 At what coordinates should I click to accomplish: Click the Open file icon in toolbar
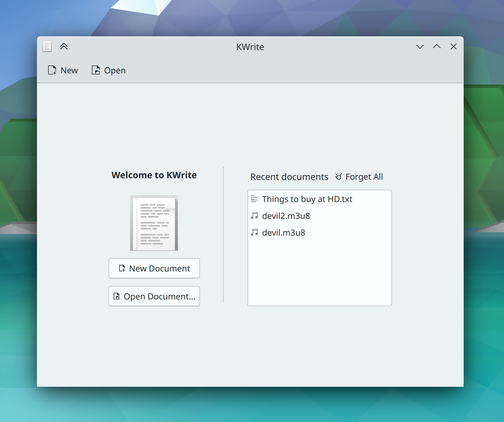pos(96,70)
